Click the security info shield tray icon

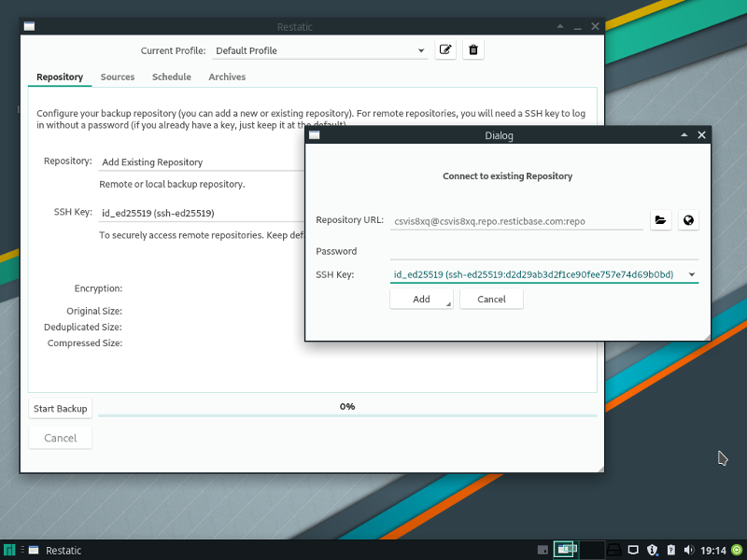tap(652, 550)
